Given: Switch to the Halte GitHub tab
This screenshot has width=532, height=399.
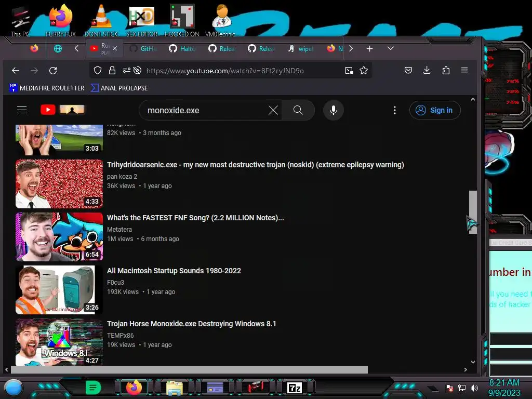Looking at the screenshot, I should [x=183, y=48].
